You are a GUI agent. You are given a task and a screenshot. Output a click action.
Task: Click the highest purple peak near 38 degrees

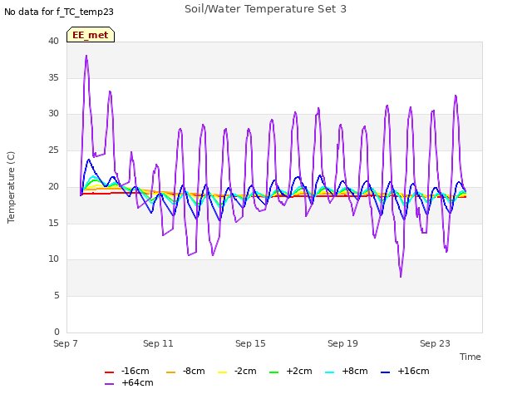tap(86, 57)
